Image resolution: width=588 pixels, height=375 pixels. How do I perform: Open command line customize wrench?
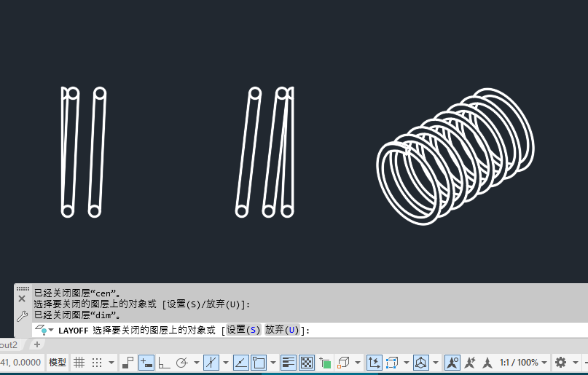pyautogui.click(x=22, y=316)
